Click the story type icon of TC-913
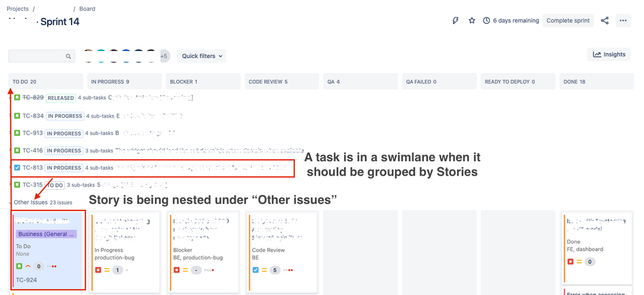Viewport: 644px width, 295px height. 17,133
